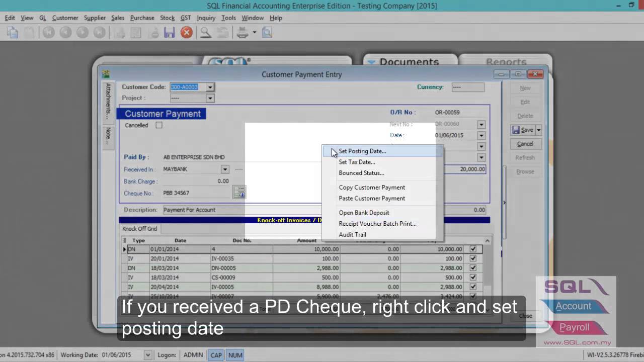
Task: Open the magnifier search toolbar icon
Action: [205, 33]
